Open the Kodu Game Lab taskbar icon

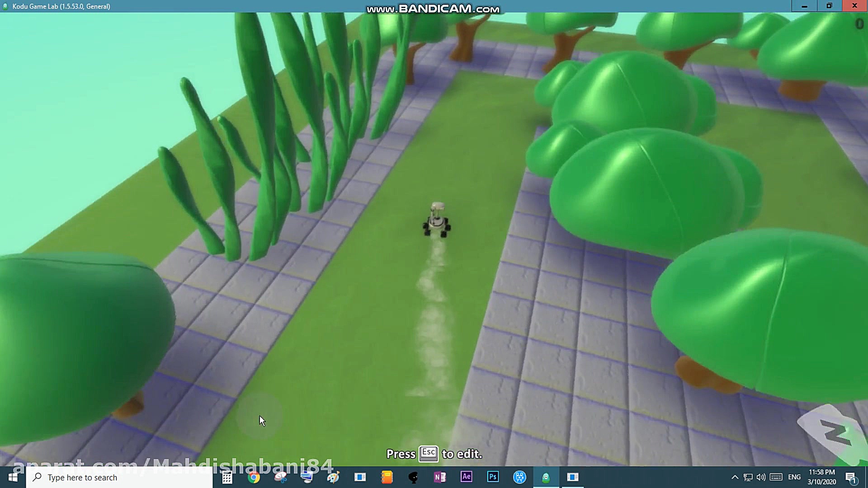point(546,477)
